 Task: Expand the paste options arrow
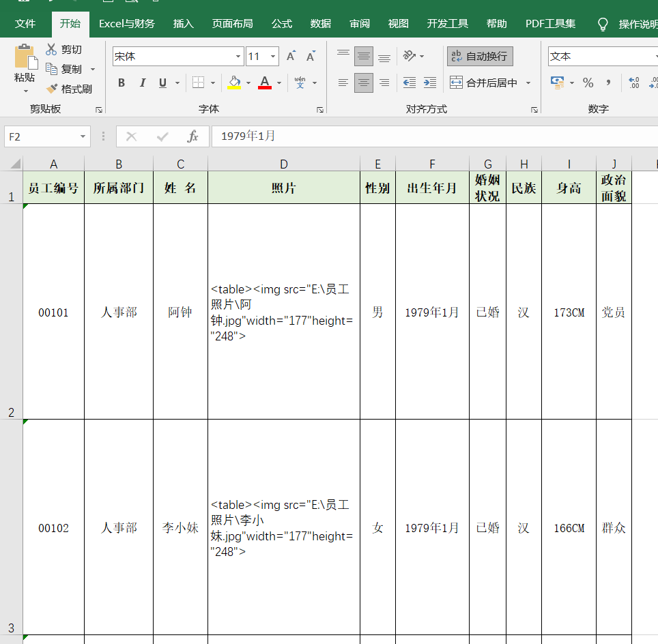click(26, 91)
